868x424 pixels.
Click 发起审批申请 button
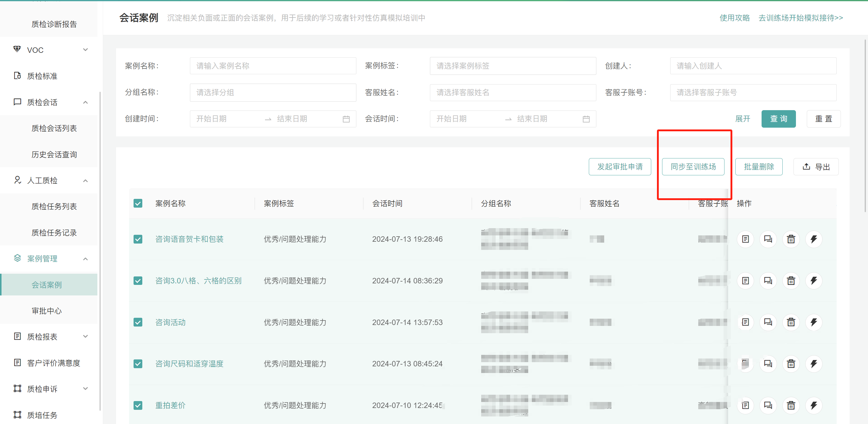(620, 167)
